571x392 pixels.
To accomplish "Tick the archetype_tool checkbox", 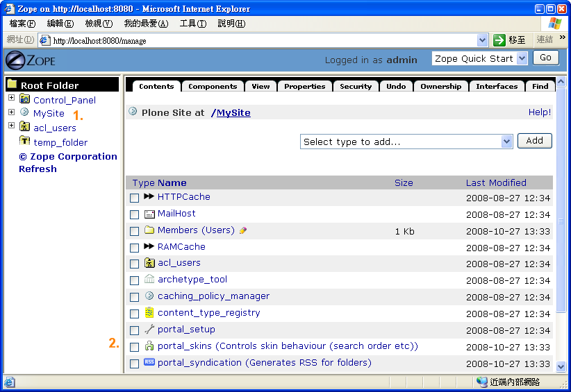I will point(134,280).
